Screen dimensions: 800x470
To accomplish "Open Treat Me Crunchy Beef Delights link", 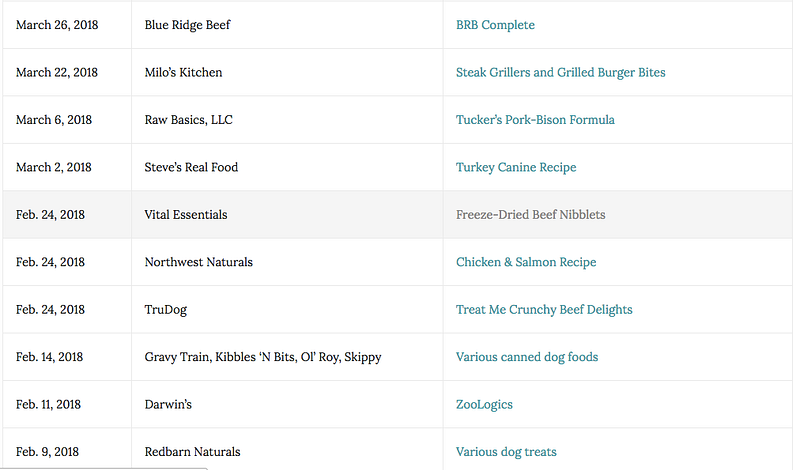I will [x=544, y=310].
